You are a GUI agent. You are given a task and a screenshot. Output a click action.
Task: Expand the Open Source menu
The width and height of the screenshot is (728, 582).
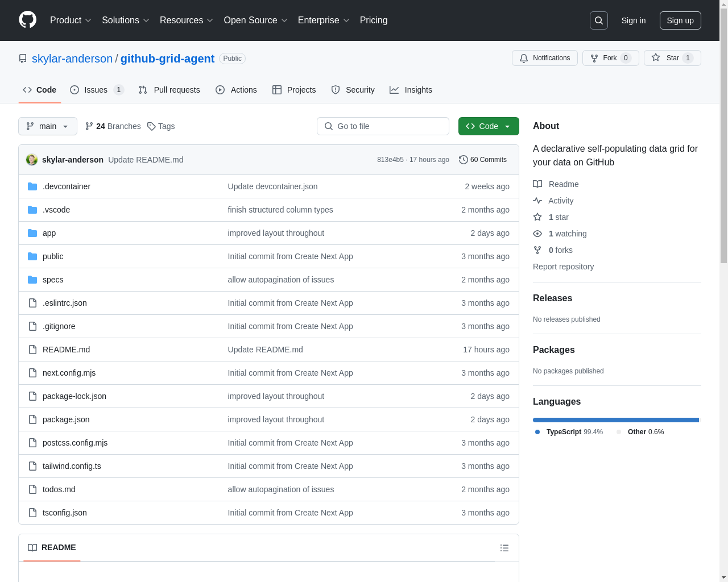pyautogui.click(x=256, y=20)
